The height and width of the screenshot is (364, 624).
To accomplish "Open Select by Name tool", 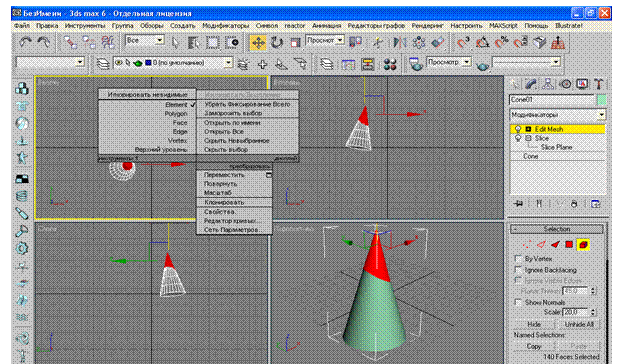I will click(193, 43).
